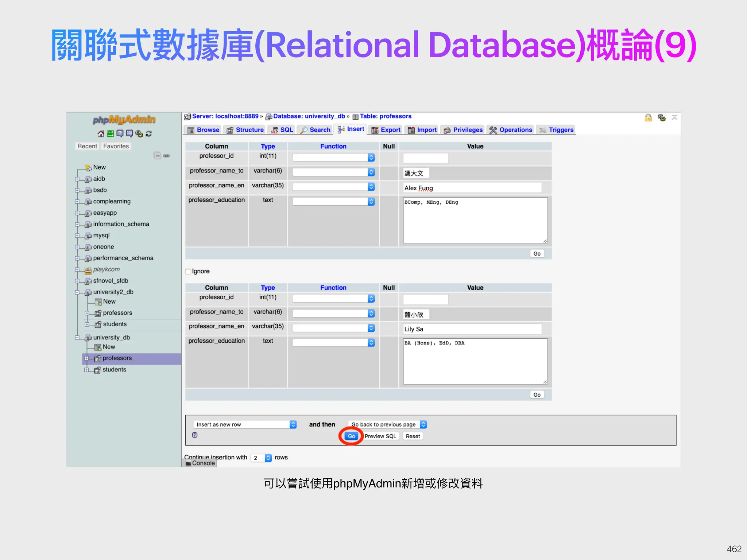Screen dimensions: 747x560
Task: Select students table under university_db
Action: click(115, 370)
